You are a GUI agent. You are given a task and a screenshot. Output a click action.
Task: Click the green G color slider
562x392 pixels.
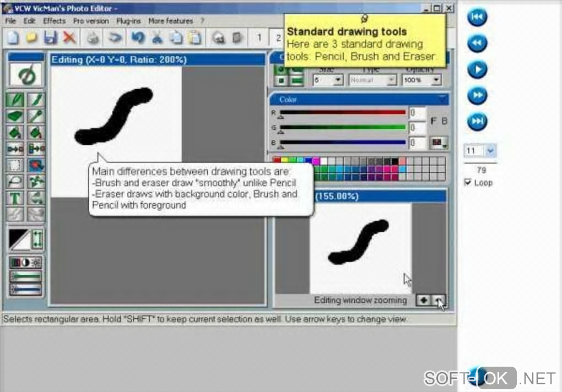(342, 127)
